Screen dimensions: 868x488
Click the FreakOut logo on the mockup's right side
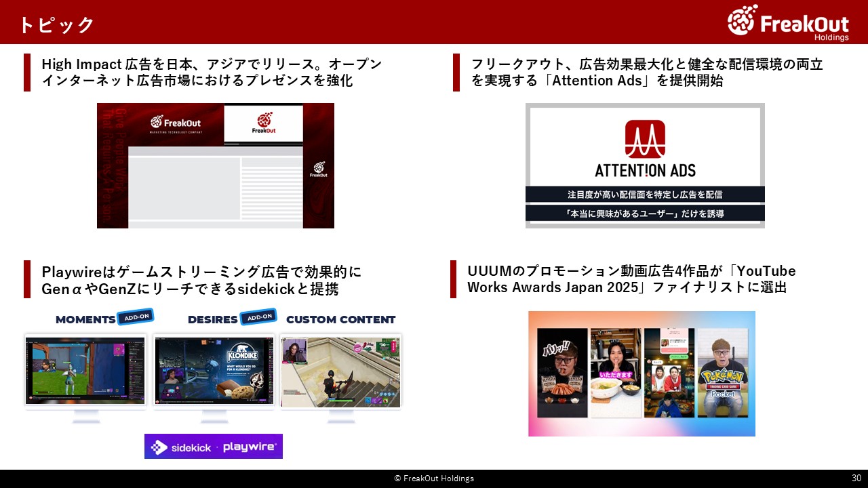(319, 169)
